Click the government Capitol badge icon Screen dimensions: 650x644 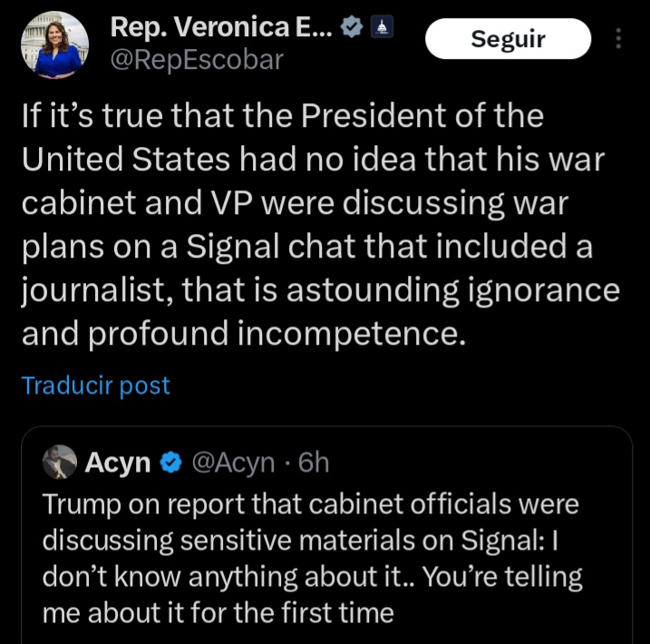(x=381, y=28)
